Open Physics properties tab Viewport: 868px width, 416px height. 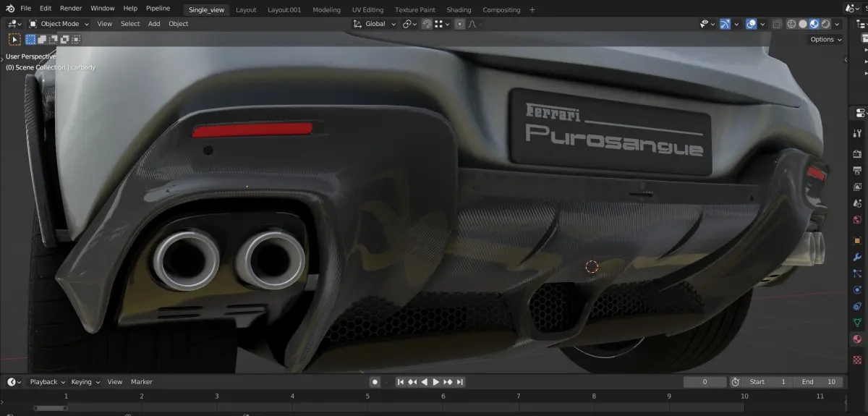pyautogui.click(x=858, y=290)
